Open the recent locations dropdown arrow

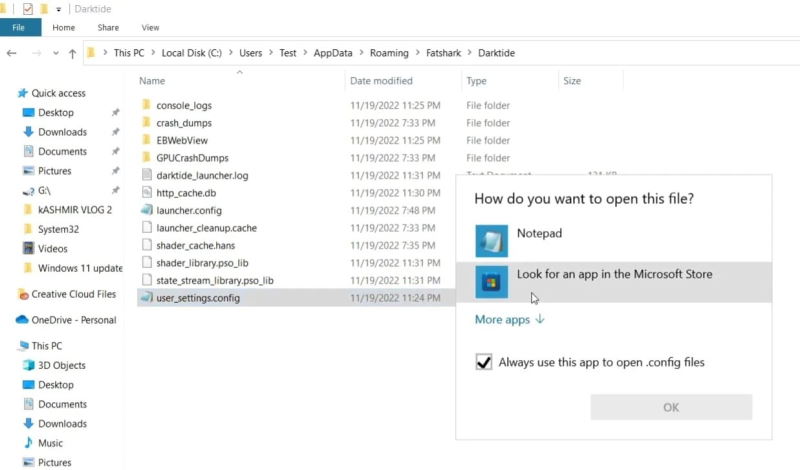(x=56, y=53)
